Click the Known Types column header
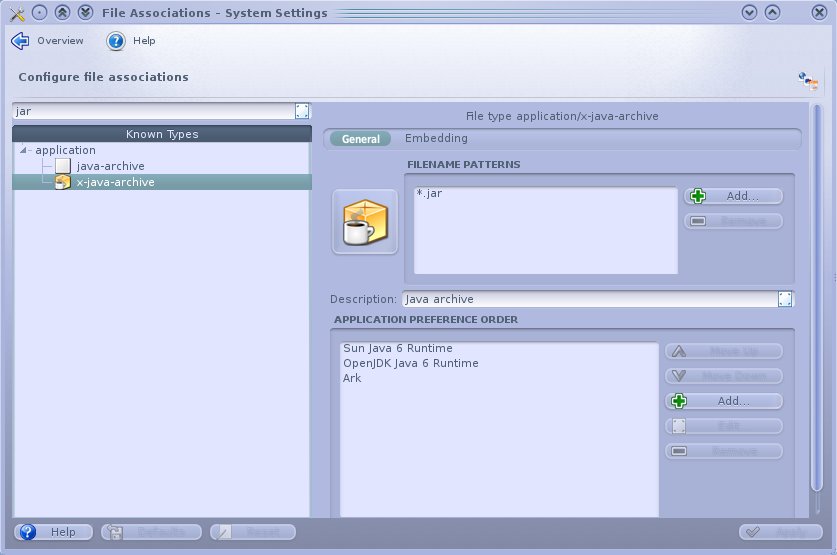 162,134
